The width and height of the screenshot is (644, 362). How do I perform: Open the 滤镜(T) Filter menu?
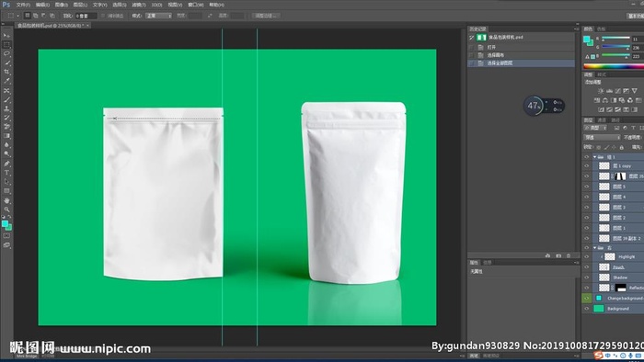click(138, 5)
